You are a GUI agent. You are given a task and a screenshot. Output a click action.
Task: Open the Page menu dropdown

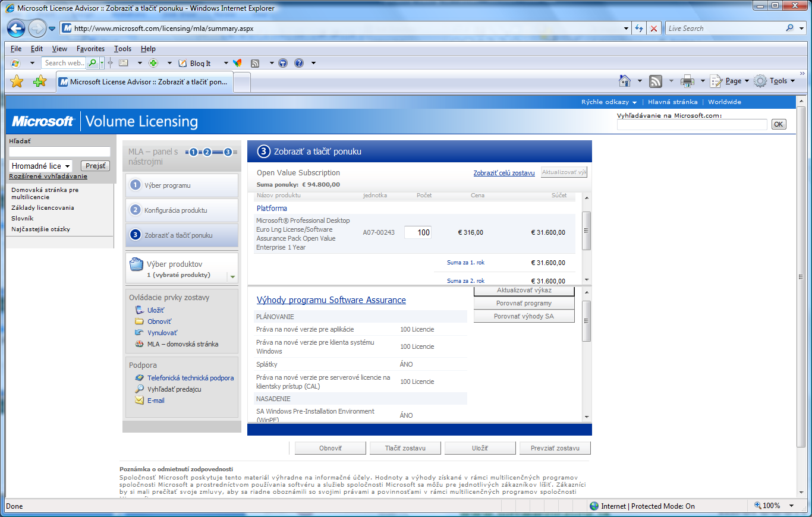coord(729,81)
